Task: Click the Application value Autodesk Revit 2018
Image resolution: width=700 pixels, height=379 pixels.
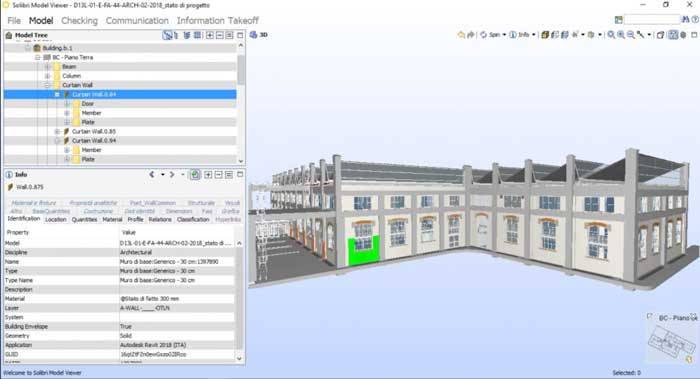Action: [153, 345]
